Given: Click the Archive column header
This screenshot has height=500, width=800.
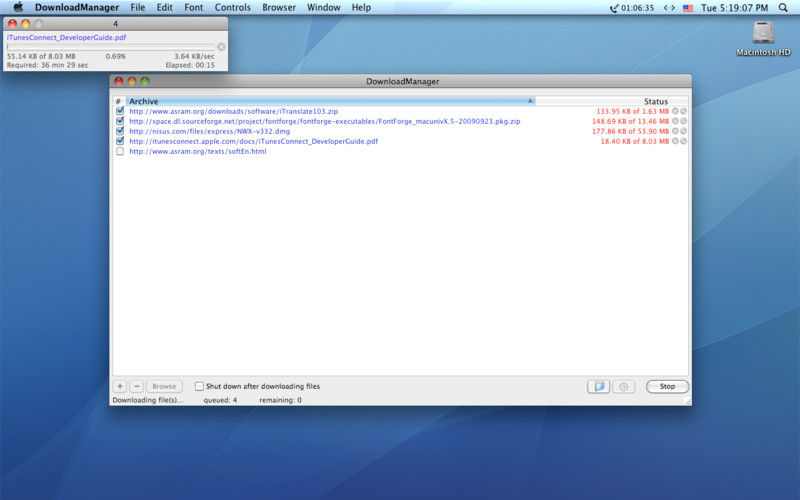Looking at the screenshot, I should point(331,101).
